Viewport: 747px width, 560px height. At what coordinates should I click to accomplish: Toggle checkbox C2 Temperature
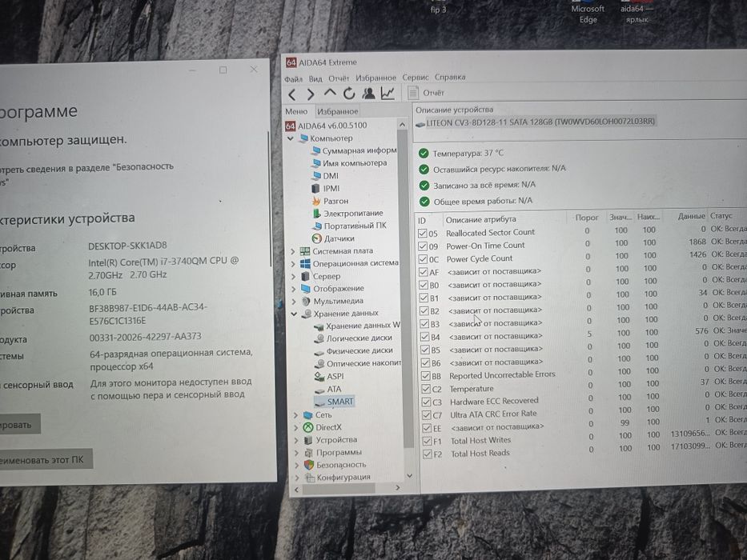pos(426,389)
